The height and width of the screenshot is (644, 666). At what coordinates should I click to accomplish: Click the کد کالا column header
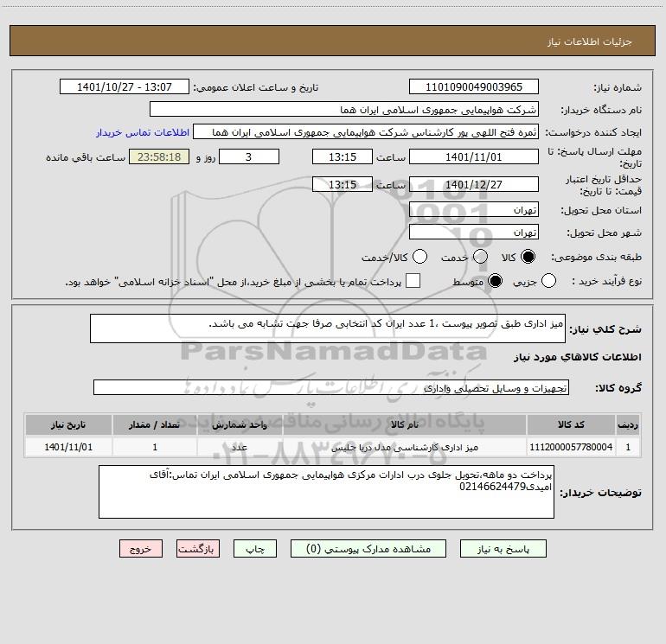point(571,424)
